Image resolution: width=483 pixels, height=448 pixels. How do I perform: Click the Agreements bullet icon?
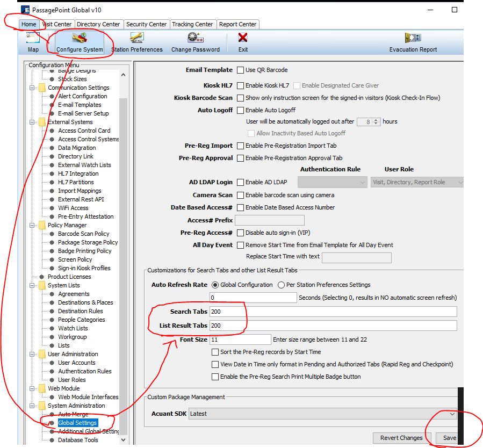click(52, 294)
